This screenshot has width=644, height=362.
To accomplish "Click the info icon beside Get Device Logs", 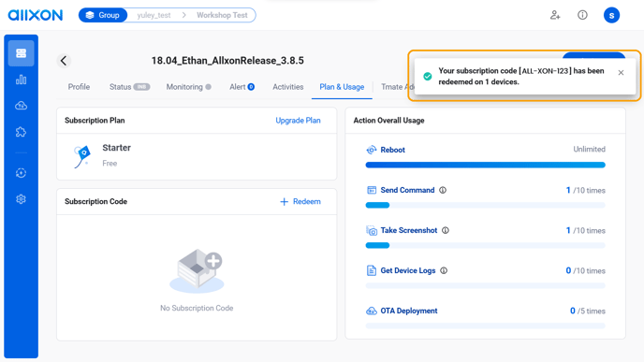I will pyautogui.click(x=444, y=270).
